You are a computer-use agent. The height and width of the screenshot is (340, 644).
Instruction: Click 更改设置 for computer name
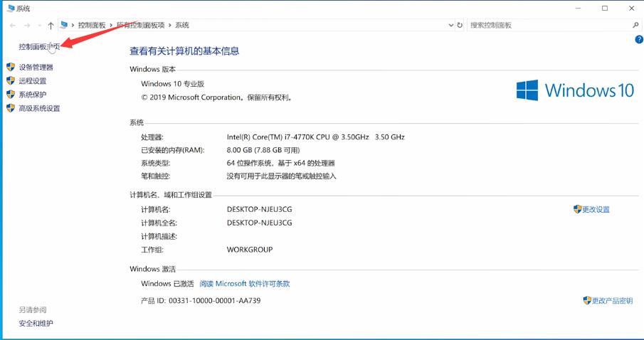click(x=596, y=209)
